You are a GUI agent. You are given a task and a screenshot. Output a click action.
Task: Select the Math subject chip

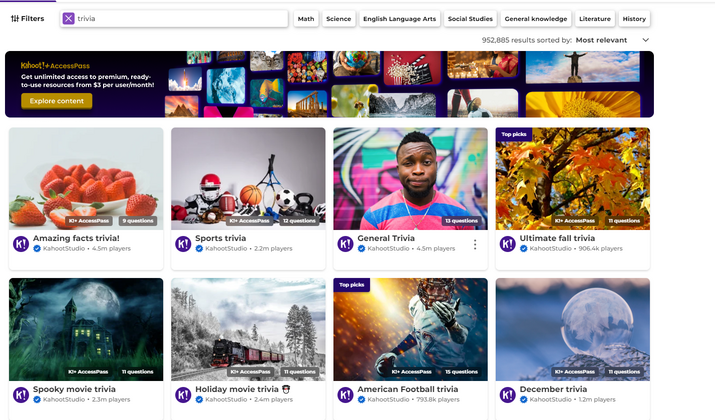click(x=306, y=19)
